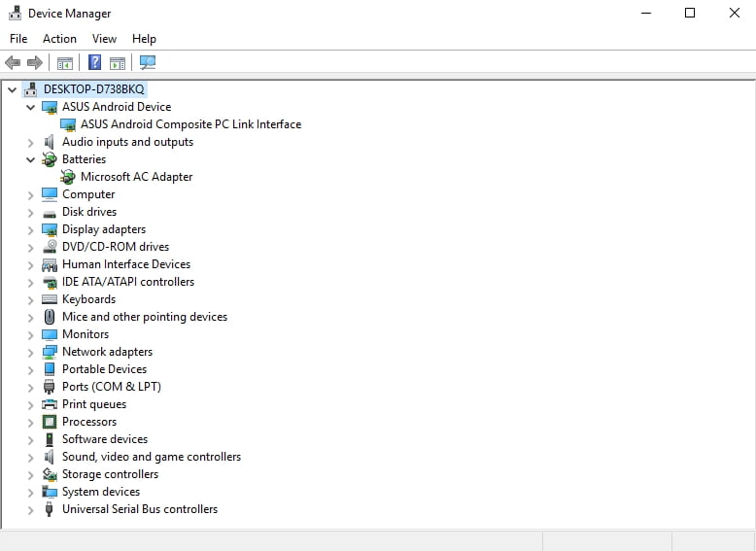This screenshot has width=756, height=551.
Task: Click the Device Manager title bar icon
Action: (x=14, y=14)
